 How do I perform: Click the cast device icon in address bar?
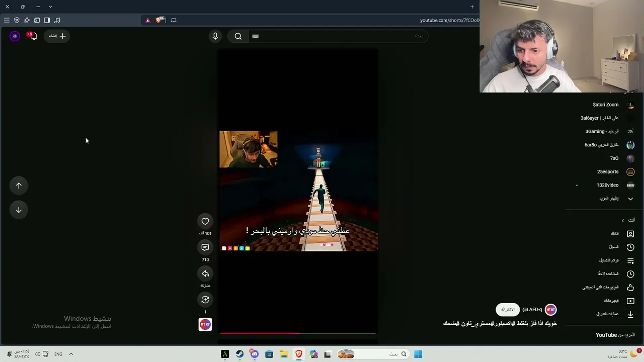pos(174,20)
